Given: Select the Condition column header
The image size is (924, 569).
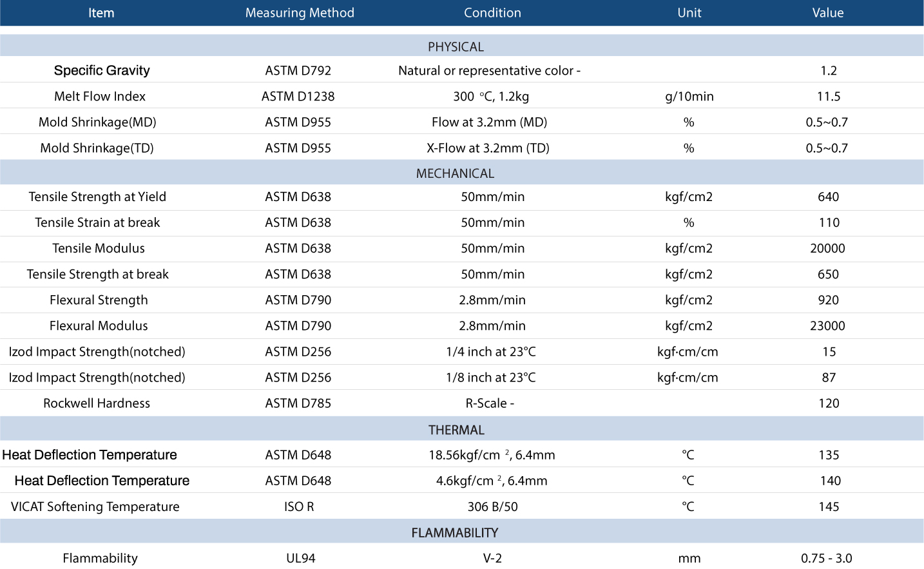Looking at the screenshot, I should click(x=492, y=13).
